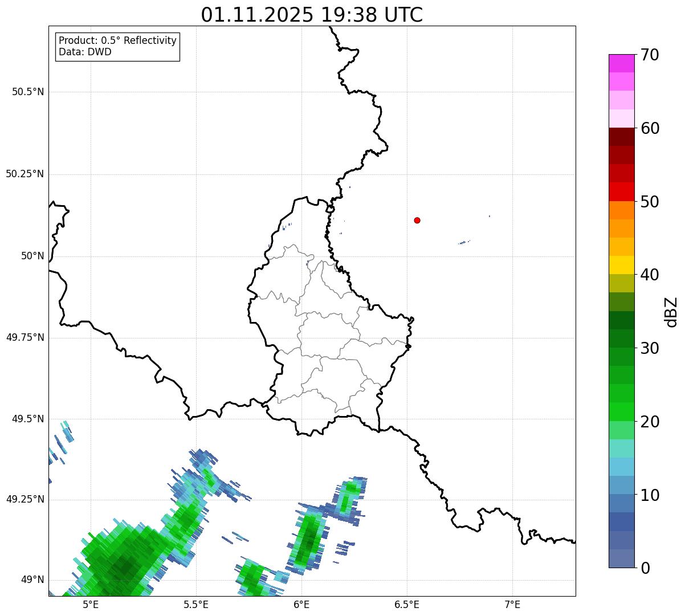The width and height of the screenshot is (685, 616).
Task: Pick the yellow 40 dBZ colorbar segment
Action: pyautogui.click(x=622, y=265)
